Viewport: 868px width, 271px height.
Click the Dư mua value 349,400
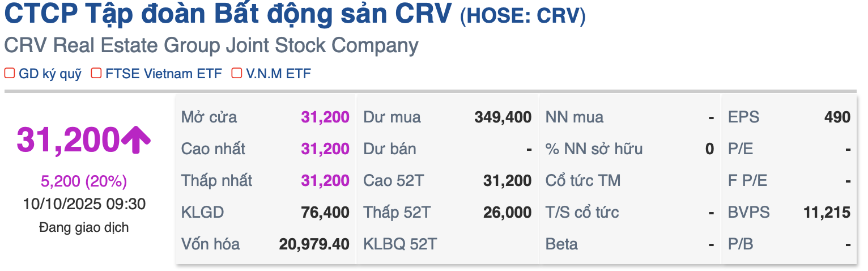503,118
